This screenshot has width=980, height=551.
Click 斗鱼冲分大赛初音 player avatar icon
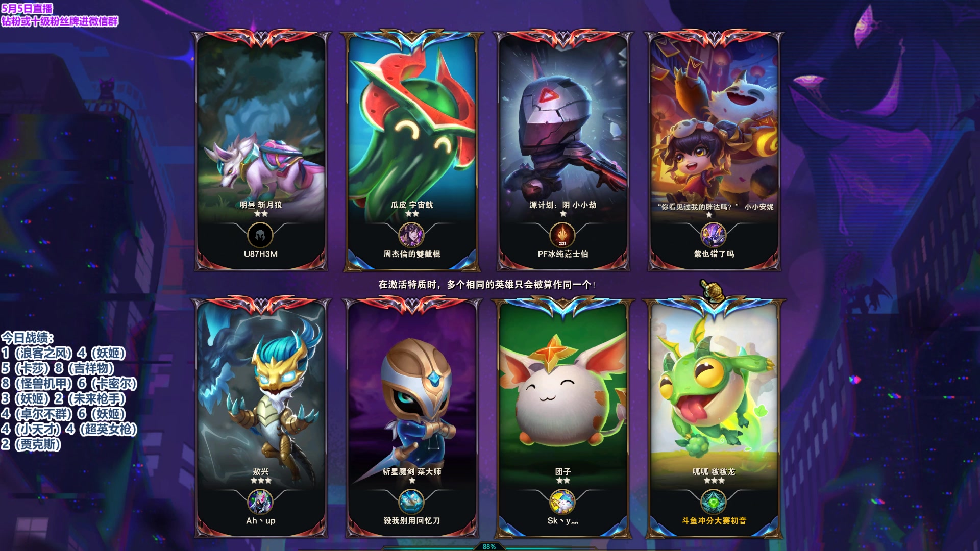pos(714,503)
